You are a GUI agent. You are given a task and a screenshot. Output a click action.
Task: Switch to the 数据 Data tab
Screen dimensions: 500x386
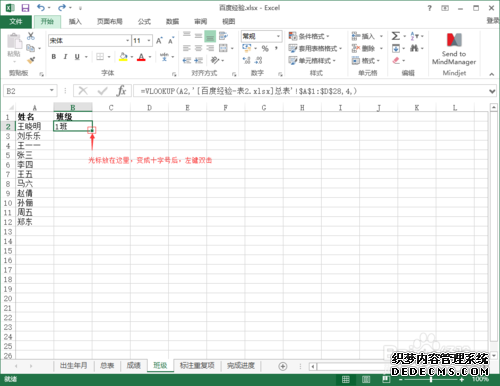pyautogui.click(x=172, y=22)
